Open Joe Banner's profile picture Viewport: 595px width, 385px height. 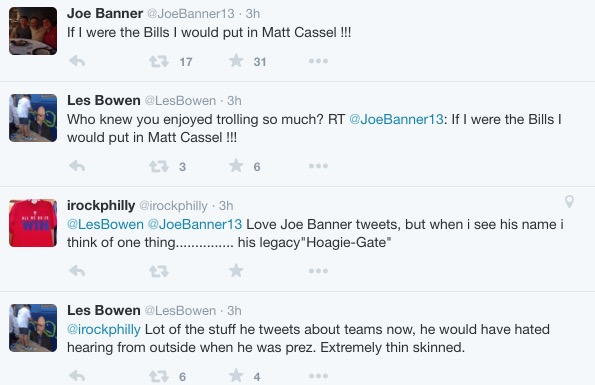coord(33,31)
